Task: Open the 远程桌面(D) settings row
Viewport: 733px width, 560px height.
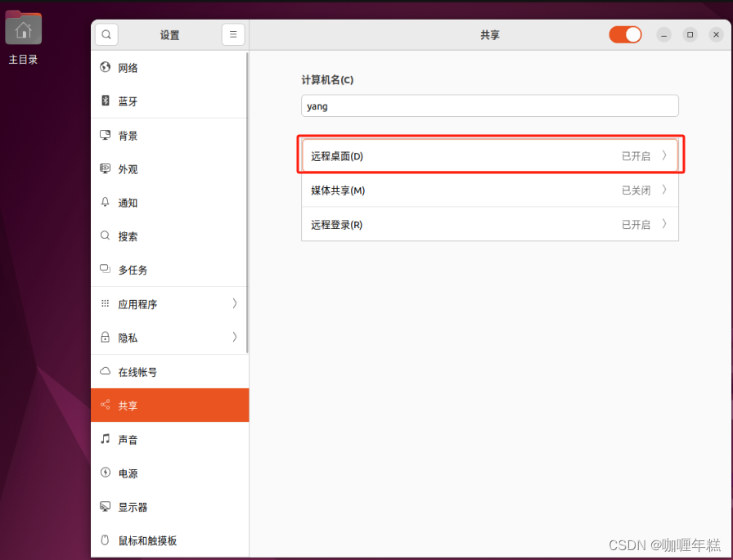Action: pyautogui.click(x=490, y=155)
